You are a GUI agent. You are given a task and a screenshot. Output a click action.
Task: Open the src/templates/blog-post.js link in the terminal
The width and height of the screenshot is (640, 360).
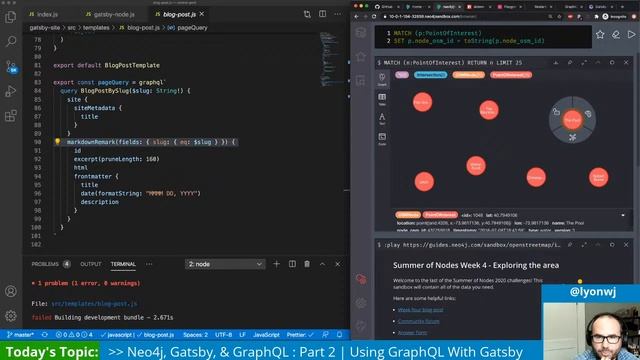point(94,304)
